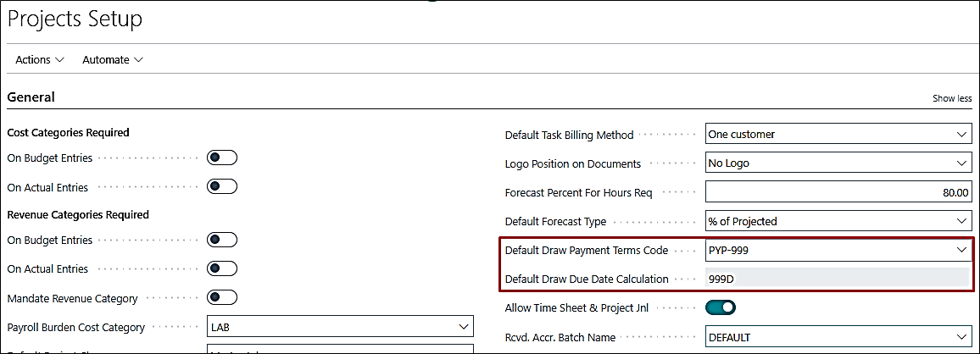Open the Actions menu
The height and width of the screenshot is (354, 980).
[39, 60]
